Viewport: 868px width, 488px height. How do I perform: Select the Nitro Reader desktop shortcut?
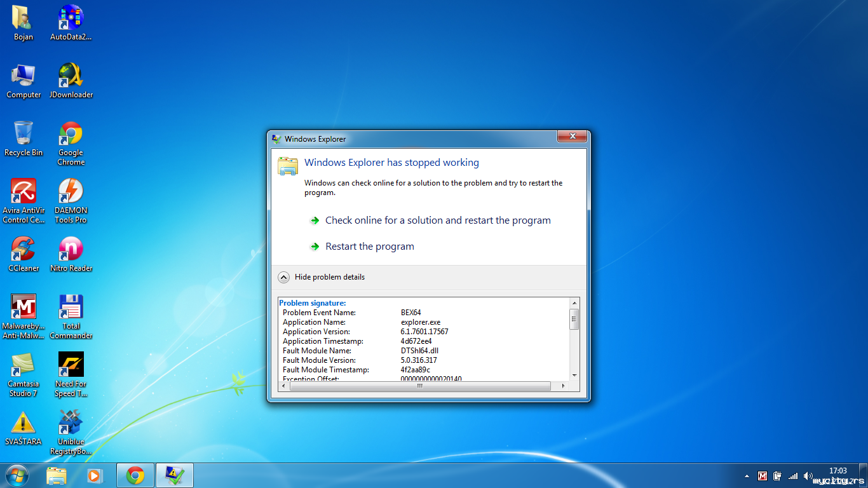pos(71,254)
